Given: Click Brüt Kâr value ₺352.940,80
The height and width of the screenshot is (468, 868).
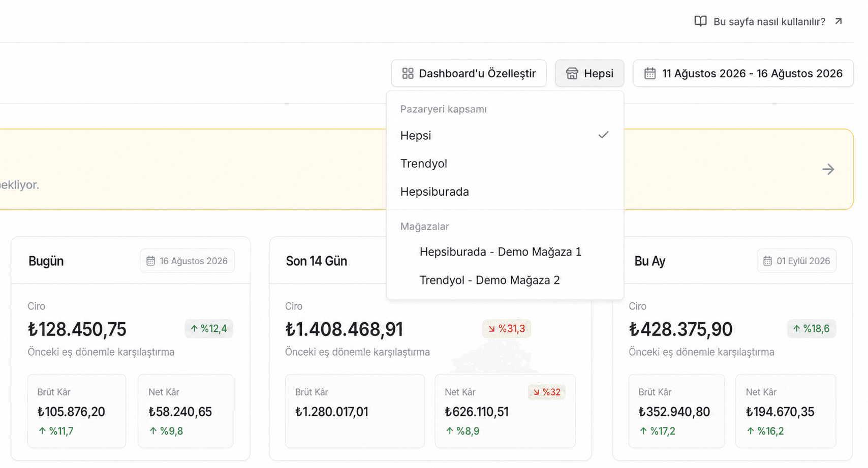Looking at the screenshot, I should (674, 412).
